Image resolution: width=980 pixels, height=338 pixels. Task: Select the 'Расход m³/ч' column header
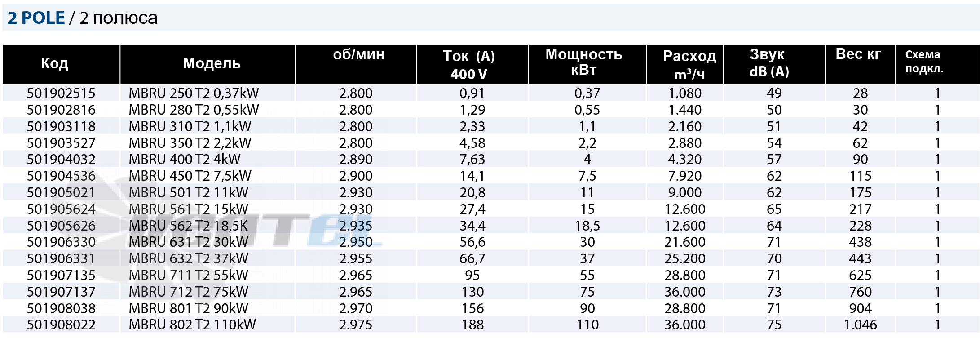(689, 65)
